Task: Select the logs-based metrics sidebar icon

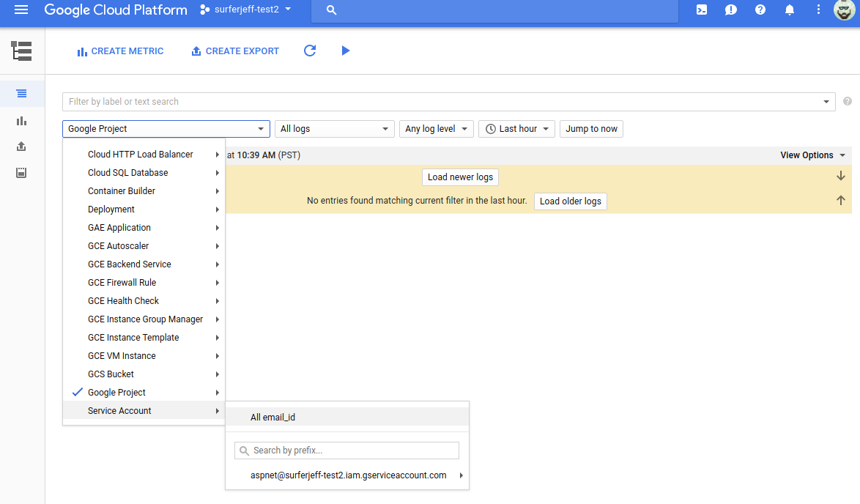Action: 22,121
